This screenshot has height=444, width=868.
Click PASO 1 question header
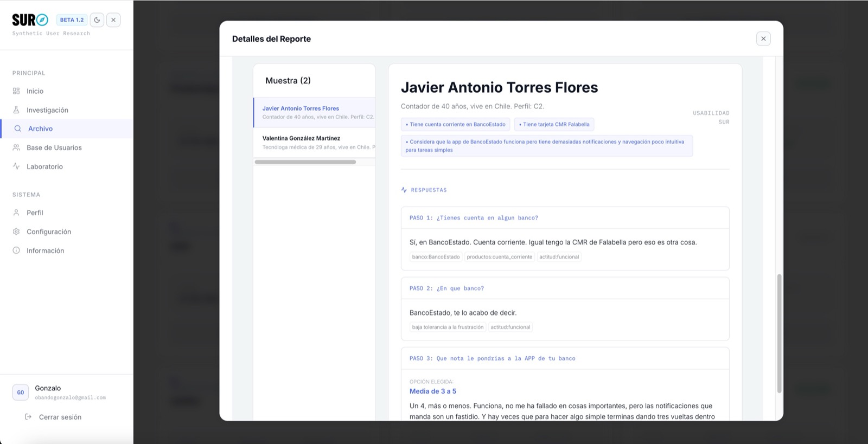coord(565,218)
